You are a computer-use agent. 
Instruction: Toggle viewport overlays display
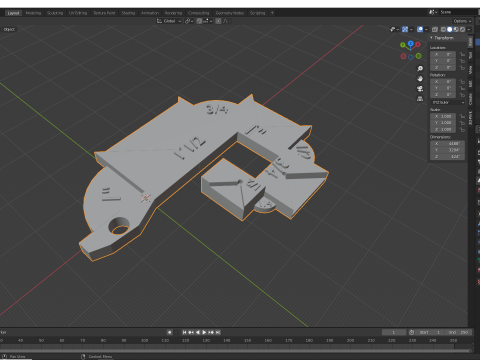(420, 29)
